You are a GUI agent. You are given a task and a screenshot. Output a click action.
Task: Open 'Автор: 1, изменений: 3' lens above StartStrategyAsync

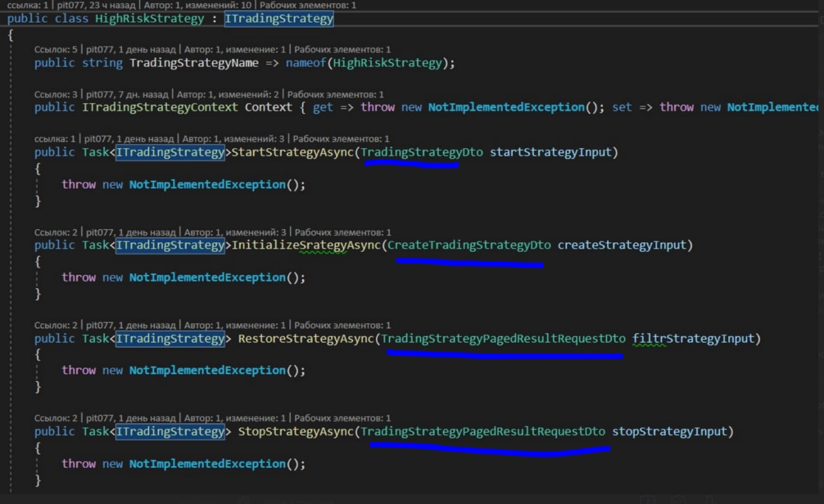click(x=234, y=139)
